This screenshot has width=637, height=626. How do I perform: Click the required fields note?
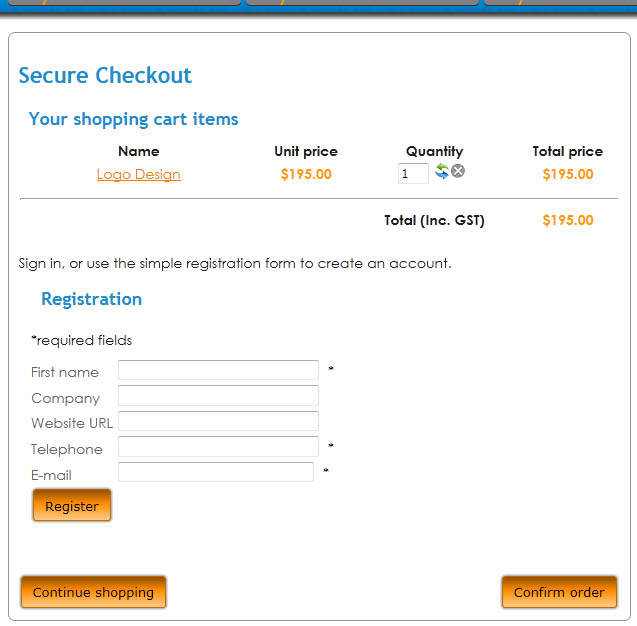[81, 340]
